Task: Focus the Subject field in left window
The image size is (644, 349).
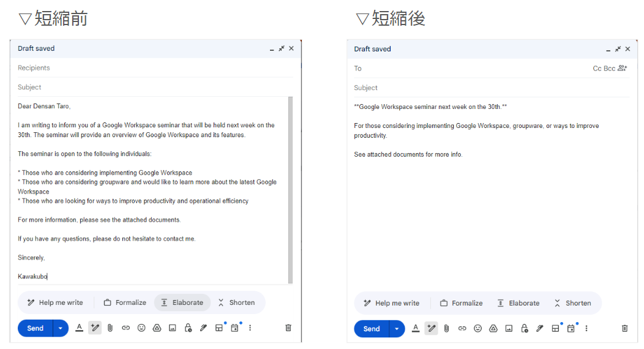Action: (155, 87)
